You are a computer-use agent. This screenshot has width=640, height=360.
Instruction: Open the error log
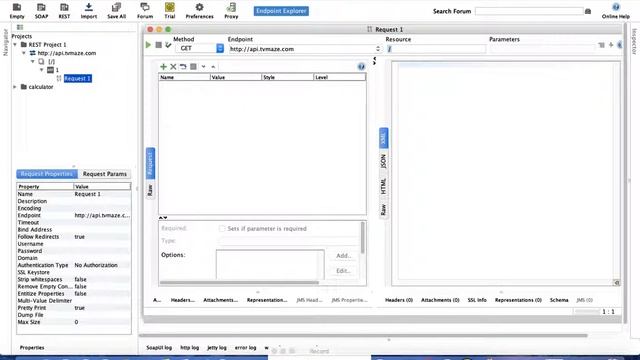point(245,348)
